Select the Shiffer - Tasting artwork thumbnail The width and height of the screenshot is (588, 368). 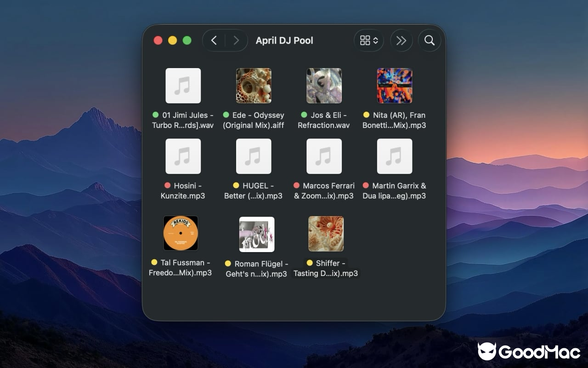point(326,233)
